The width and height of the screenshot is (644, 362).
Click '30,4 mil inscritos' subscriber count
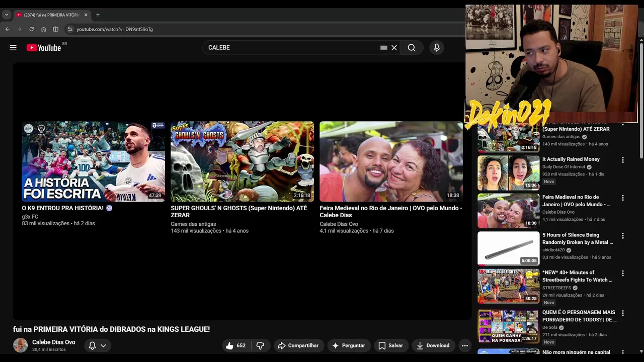[x=49, y=349]
